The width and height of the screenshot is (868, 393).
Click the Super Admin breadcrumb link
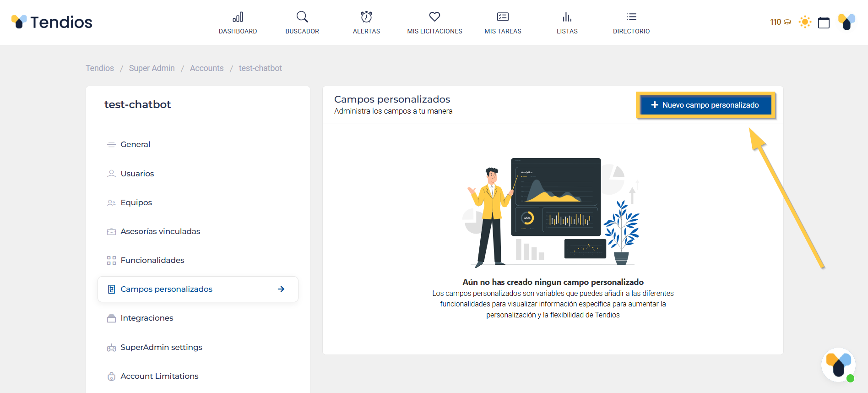(x=152, y=68)
